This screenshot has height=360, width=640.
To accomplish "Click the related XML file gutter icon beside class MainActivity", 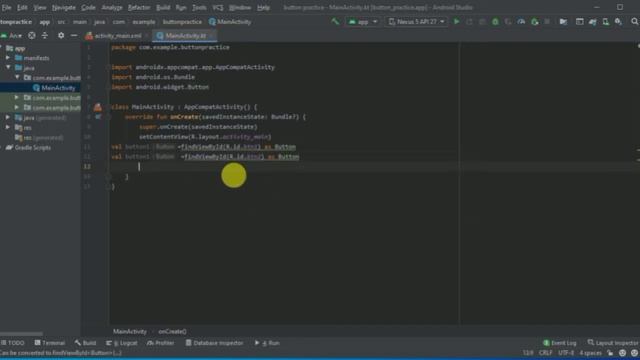I will point(98,107).
